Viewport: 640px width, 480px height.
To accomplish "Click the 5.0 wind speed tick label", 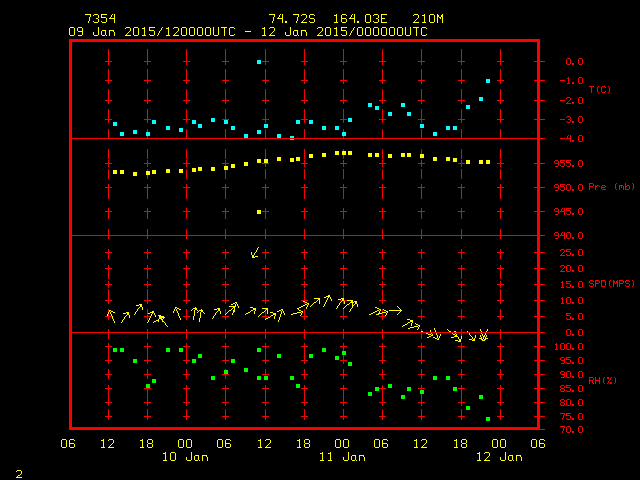I will [574, 317].
